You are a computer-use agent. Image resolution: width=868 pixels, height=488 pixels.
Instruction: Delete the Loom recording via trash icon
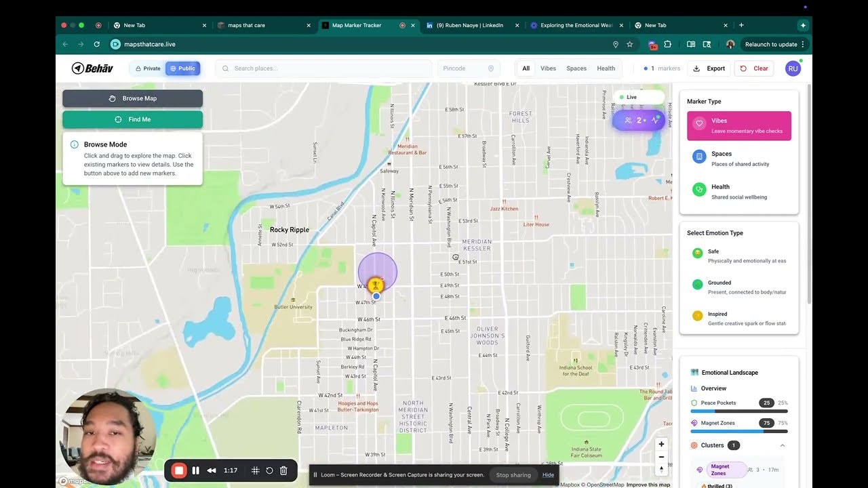283,470
